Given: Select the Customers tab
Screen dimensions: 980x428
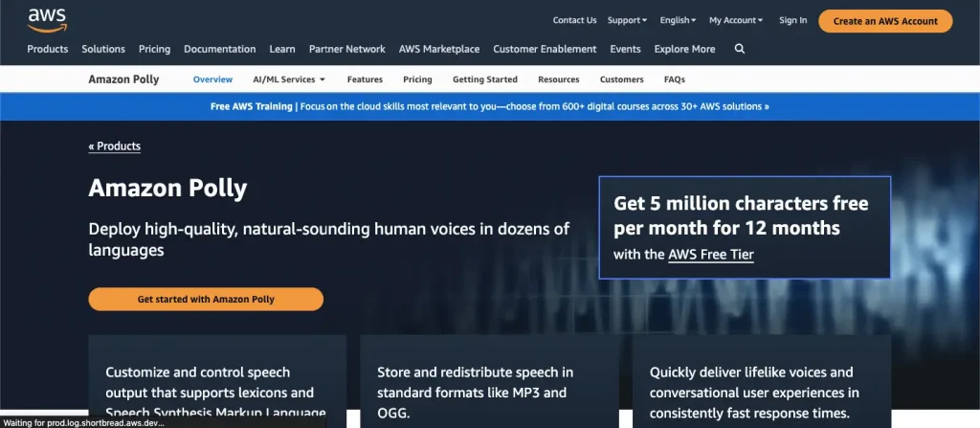Looking at the screenshot, I should (621, 79).
